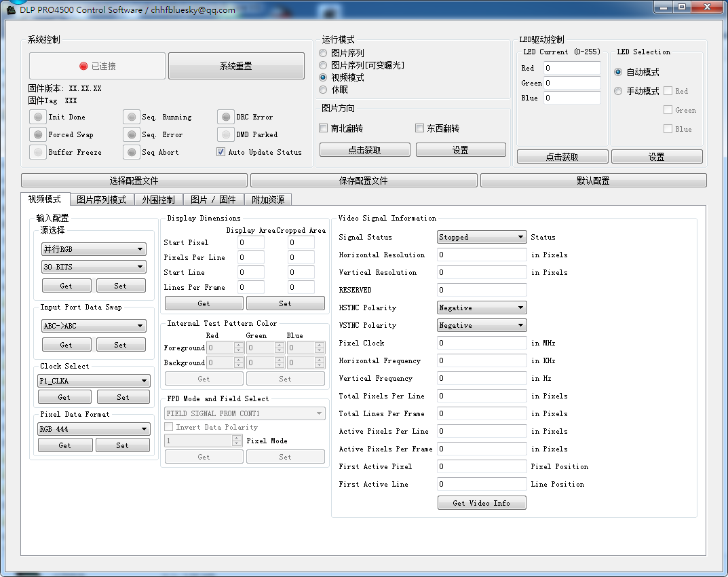Open the Signal Status Stopped dropdown
The height and width of the screenshot is (577, 728).
tap(482, 237)
